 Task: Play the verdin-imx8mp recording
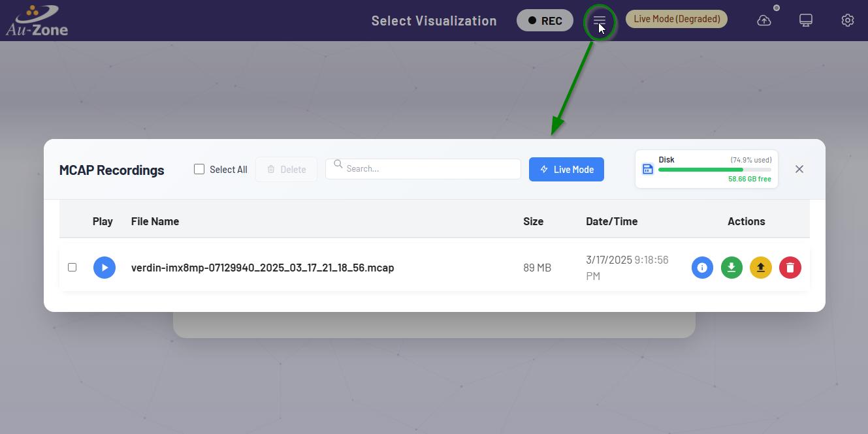click(104, 268)
